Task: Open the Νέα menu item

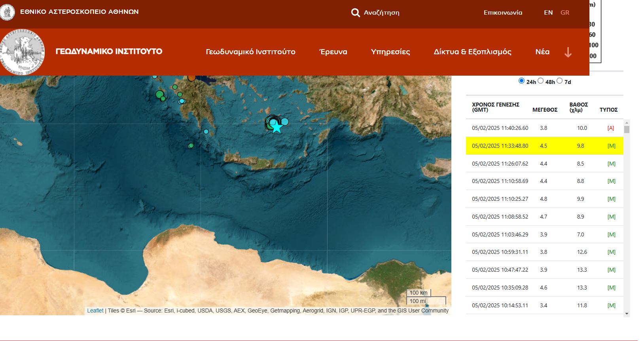Action: (x=542, y=52)
